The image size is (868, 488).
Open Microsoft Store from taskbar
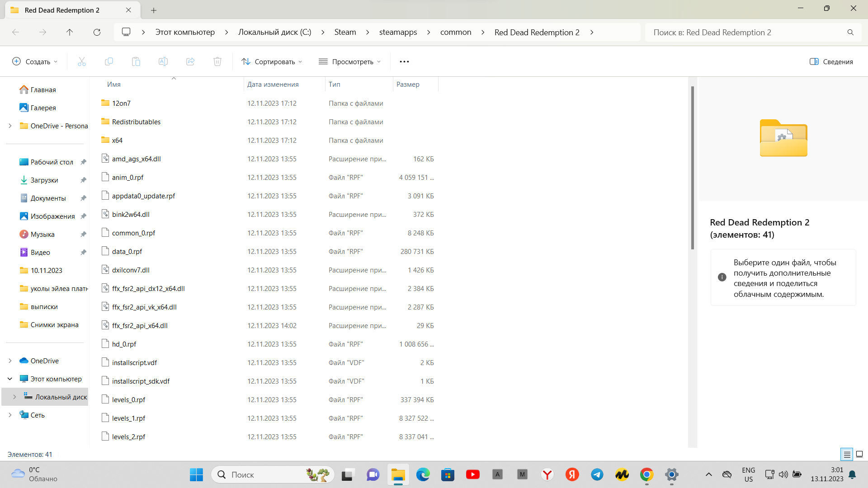pyautogui.click(x=448, y=474)
